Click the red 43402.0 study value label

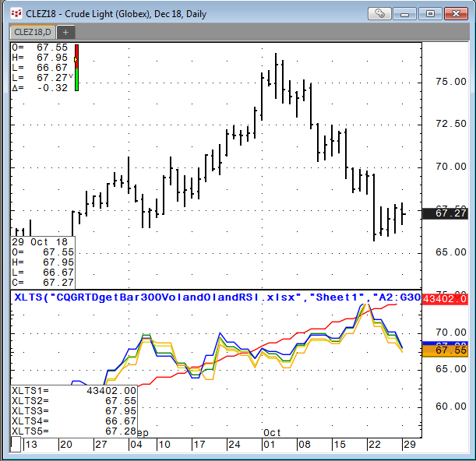[446, 299]
